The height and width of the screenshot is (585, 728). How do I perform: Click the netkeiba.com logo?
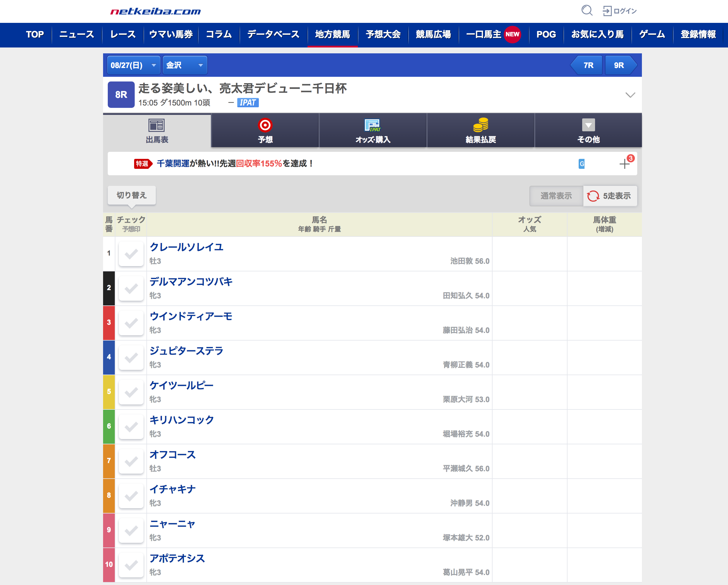click(156, 11)
